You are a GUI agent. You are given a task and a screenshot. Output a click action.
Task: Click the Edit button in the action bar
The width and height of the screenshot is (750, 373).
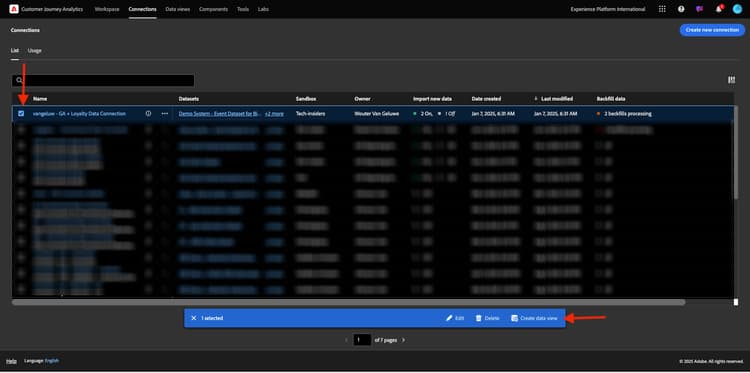pyautogui.click(x=455, y=318)
